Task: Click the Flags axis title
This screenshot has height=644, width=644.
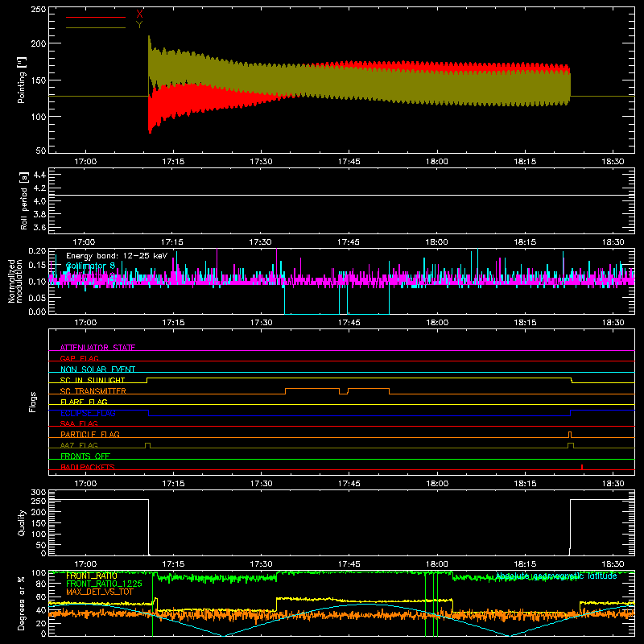Action: tap(33, 402)
